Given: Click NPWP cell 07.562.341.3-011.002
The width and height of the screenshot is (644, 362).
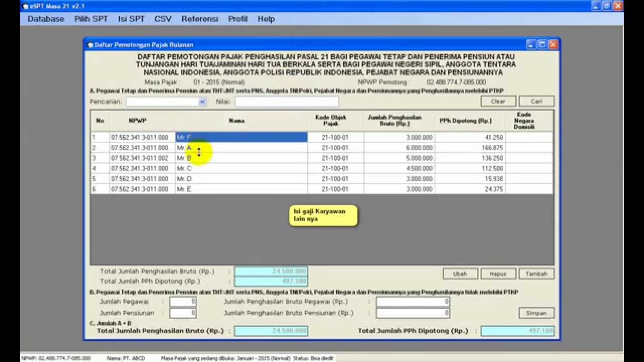Looking at the screenshot, I should pyautogui.click(x=142, y=158).
